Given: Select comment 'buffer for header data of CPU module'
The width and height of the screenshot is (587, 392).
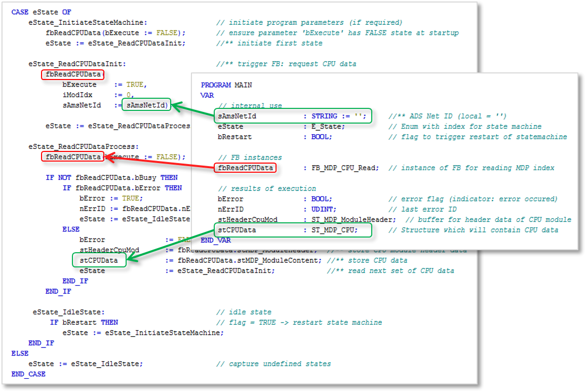Looking at the screenshot, I should [489, 219].
